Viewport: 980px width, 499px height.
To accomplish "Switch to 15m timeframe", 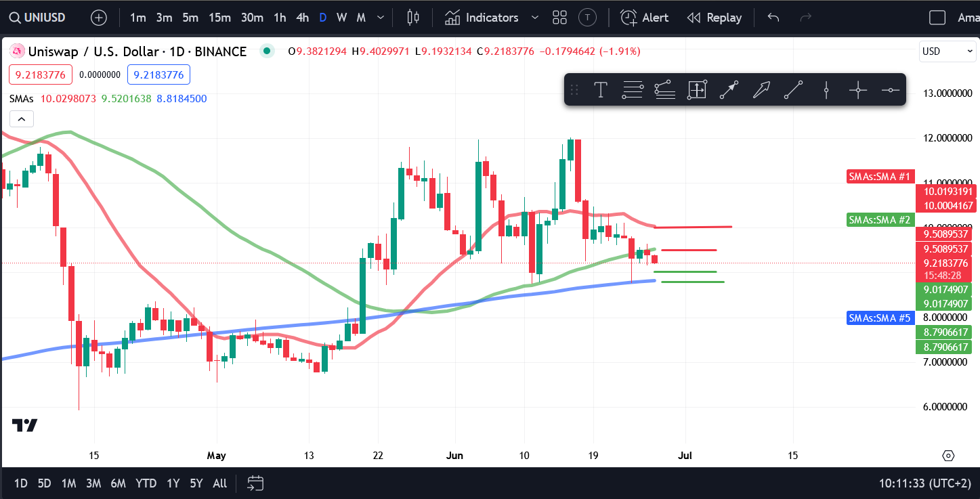I will [x=219, y=18].
